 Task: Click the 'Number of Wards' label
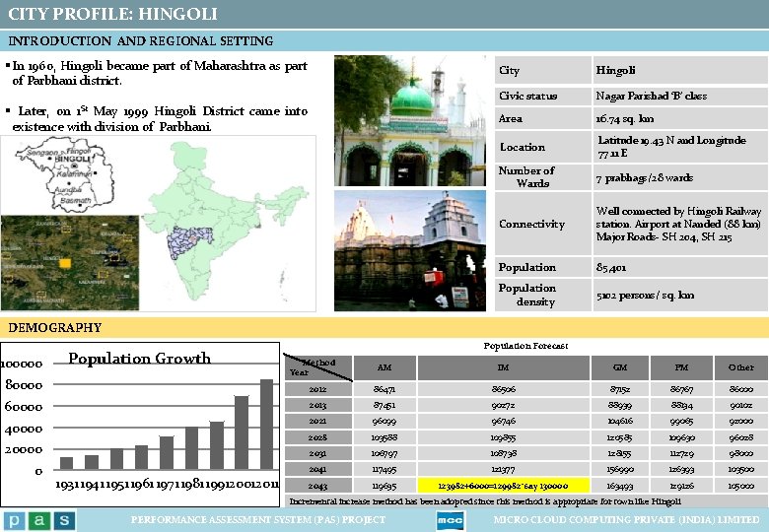coord(526,177)
